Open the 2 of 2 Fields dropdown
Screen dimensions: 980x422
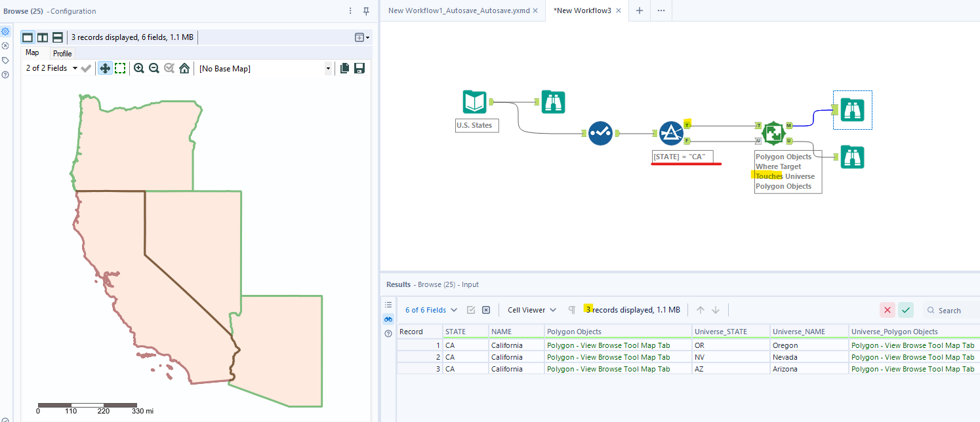coord(51,68)
